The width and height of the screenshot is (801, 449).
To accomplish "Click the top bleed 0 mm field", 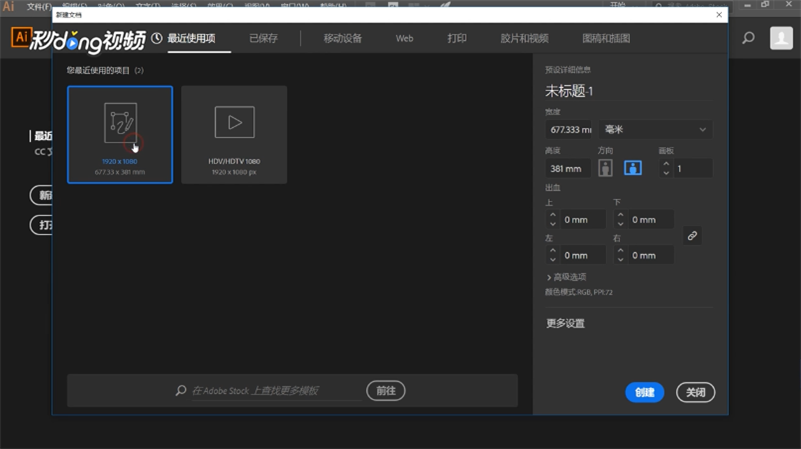I will [582, 220].
